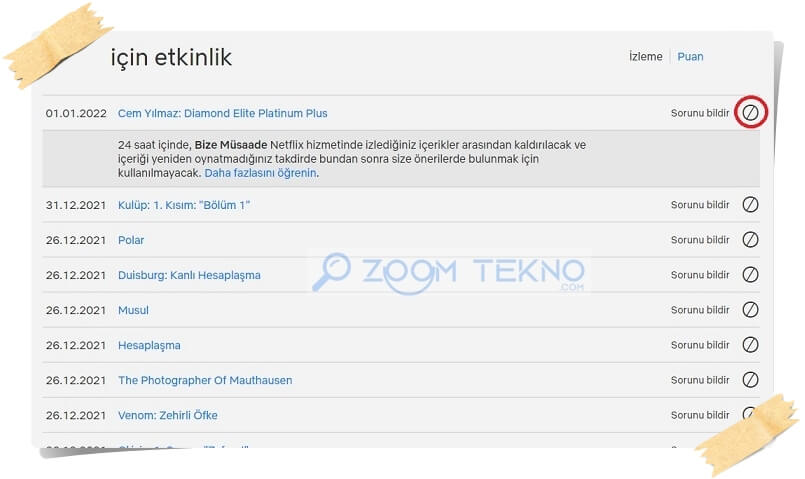
Task: Report a problem for Duisburg row
Action: tap(700, 275)
